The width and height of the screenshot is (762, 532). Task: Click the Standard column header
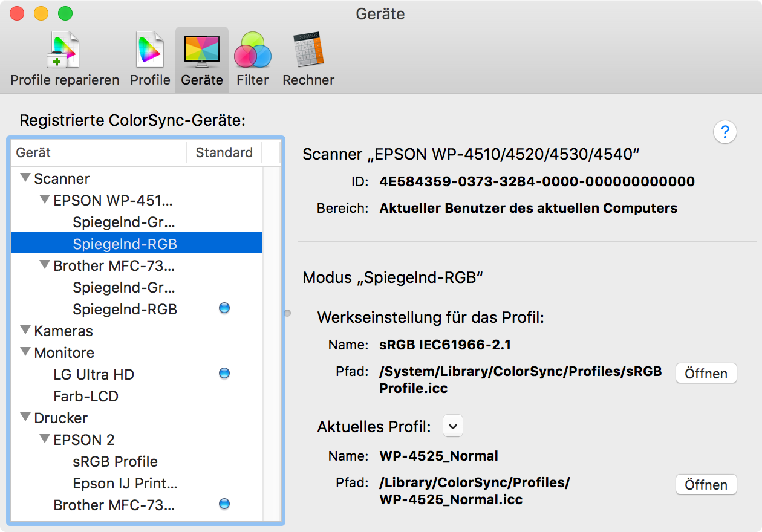(x=224, y=152)
